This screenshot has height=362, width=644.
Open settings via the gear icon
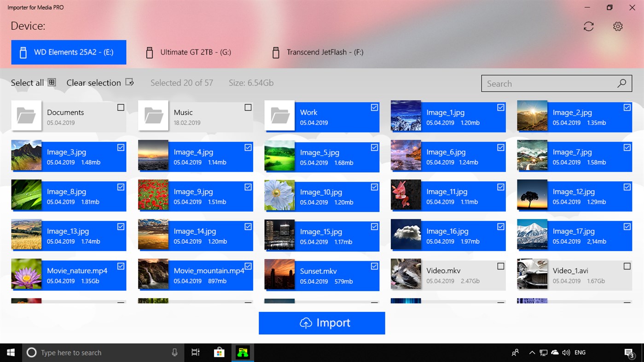[617, 26]
